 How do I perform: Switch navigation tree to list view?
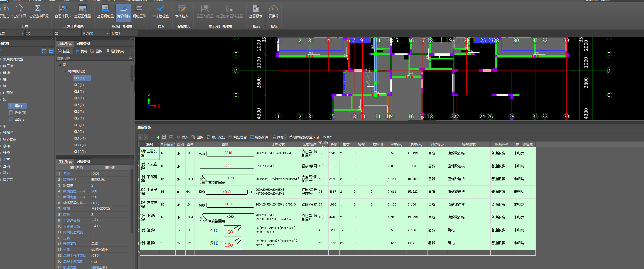pos(44,51)
